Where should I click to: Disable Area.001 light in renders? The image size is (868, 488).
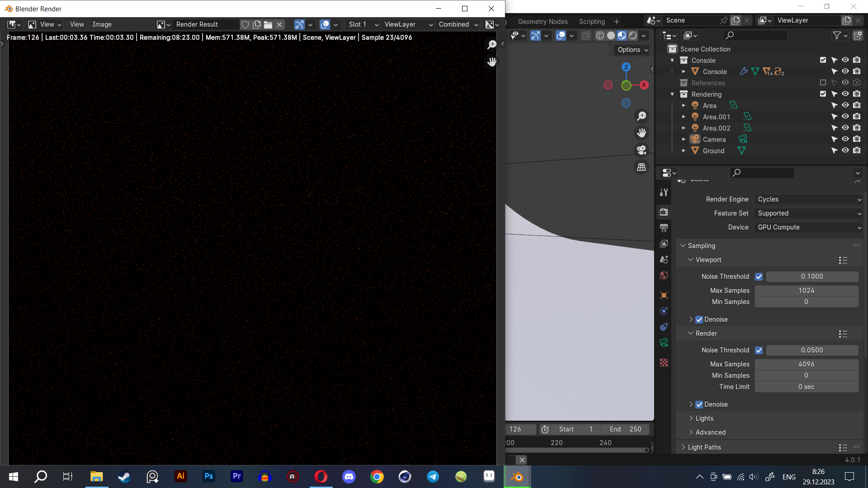click(x=857, y=117)
